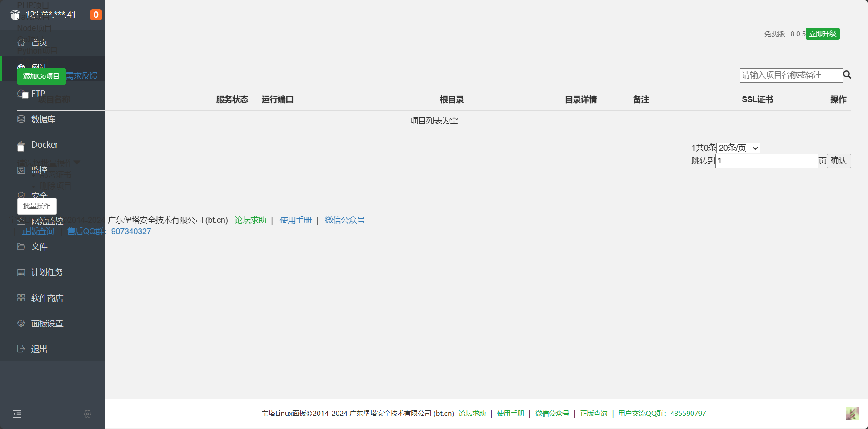This screenshot has width=868, height=429.
Task: Click the 8.0.5 version number
Action: point(798,34)
